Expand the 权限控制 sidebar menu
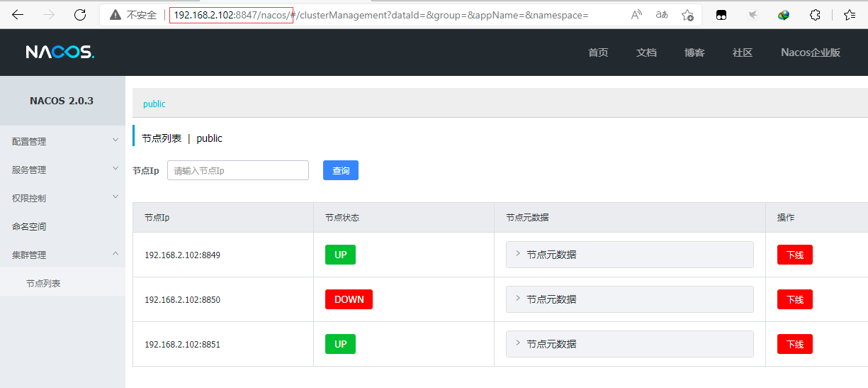 pyautogui.click(x=62, y=198)
